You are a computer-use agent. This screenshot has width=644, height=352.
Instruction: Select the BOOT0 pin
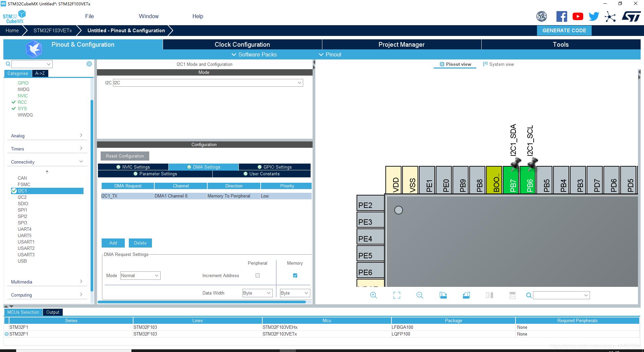494,180
